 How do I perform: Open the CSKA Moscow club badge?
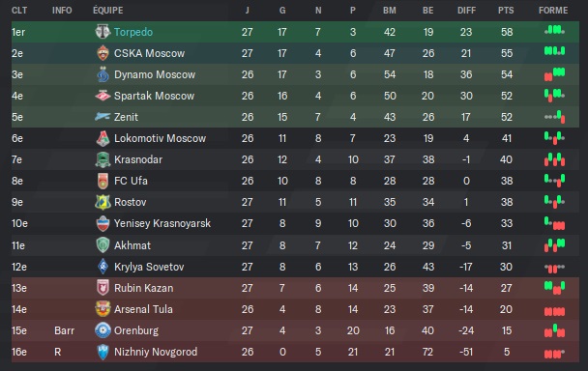103,53
